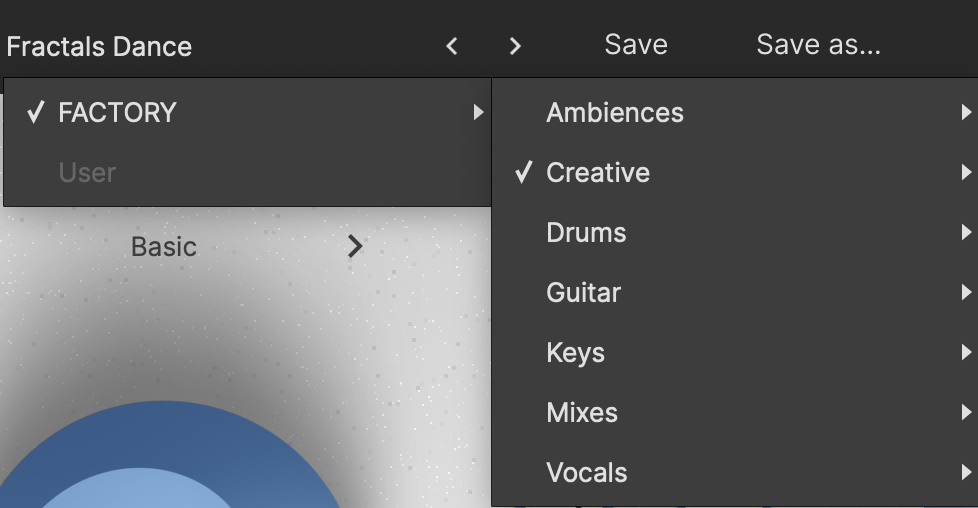This screenshot has width=978, height=508.
Task: Expand the FACTORY submenu arrow
Action: point(478,113)
